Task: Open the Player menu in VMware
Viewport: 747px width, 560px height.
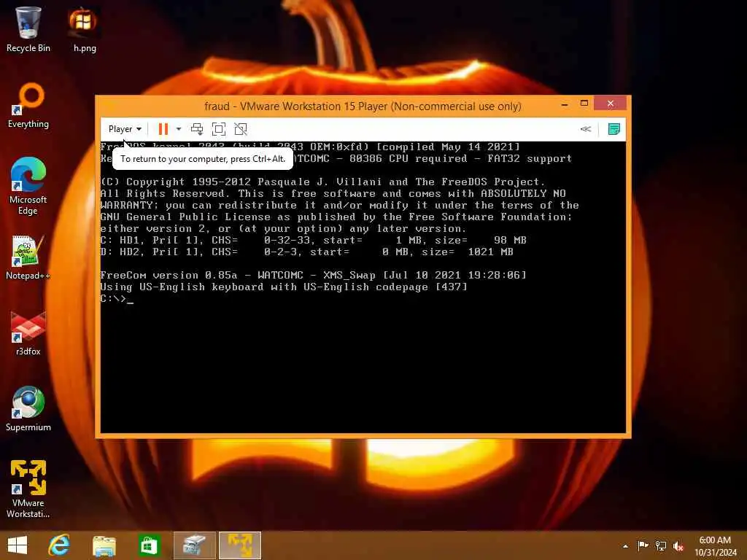Action: click(x=125, y=129)
